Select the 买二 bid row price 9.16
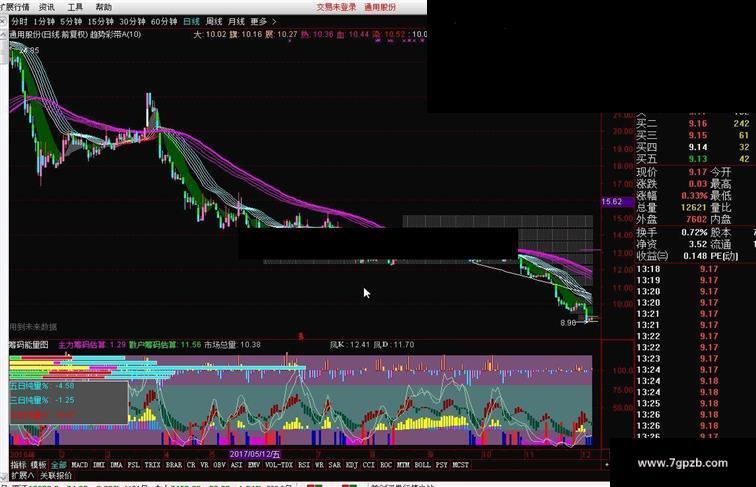Viewport: 756px width, 487px height. [698, 123]
